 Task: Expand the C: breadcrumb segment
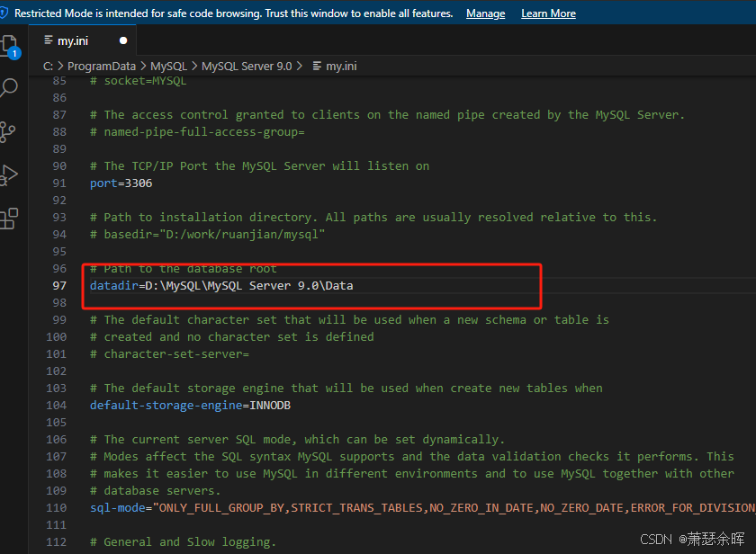pos(48,66)
